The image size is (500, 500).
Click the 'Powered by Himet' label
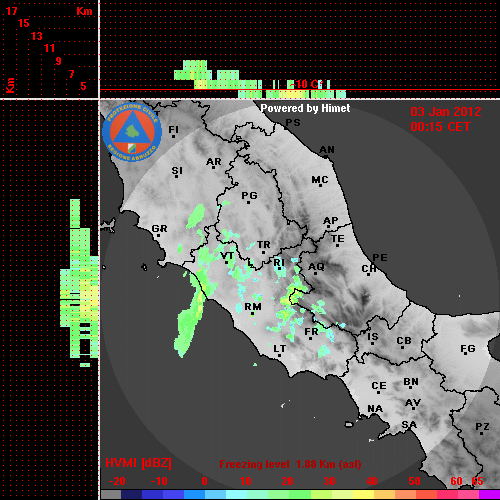pyautogui.click(x=305, y=108)
